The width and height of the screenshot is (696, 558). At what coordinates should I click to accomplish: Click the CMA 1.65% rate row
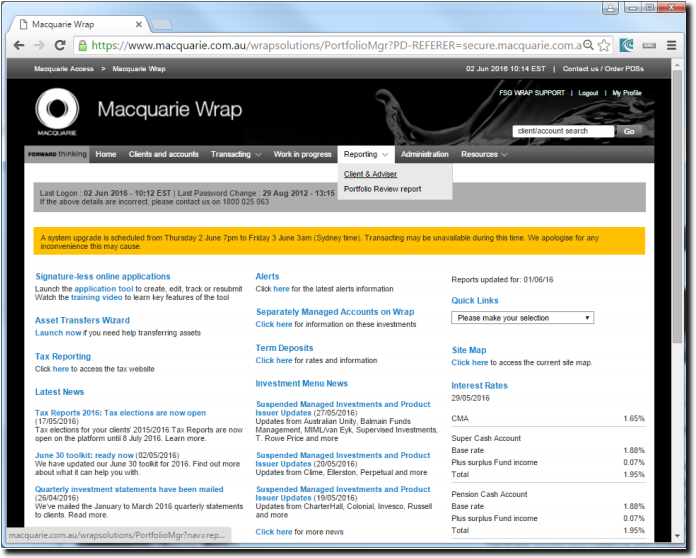click(x=548, y=419)
